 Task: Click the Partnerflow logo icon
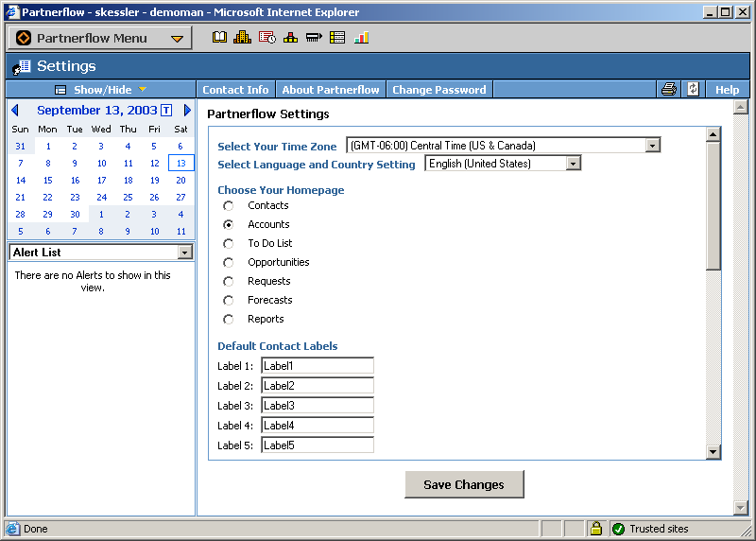(x=23, y=38)
